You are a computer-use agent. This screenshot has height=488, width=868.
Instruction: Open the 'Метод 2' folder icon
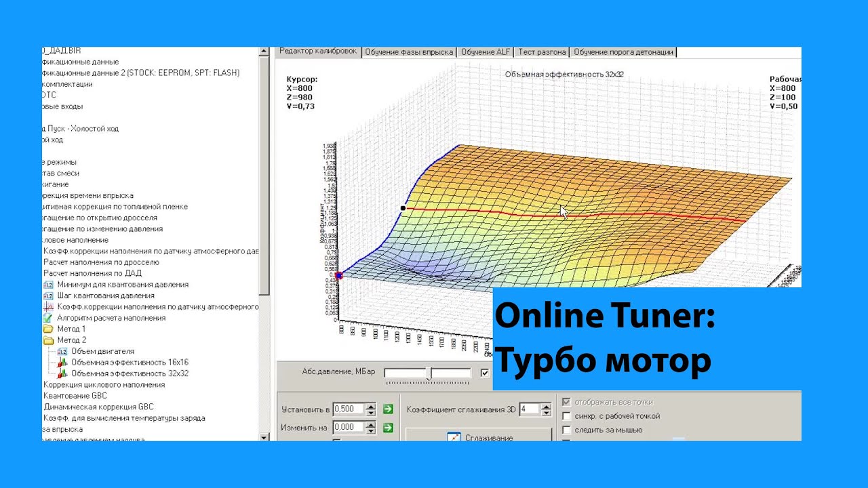click(48, 340)
